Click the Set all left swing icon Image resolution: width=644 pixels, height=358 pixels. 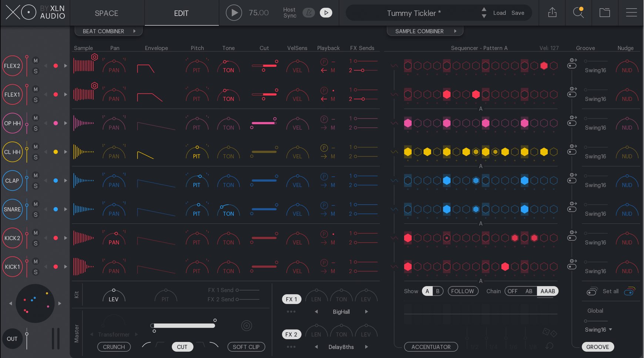[592, 291]
